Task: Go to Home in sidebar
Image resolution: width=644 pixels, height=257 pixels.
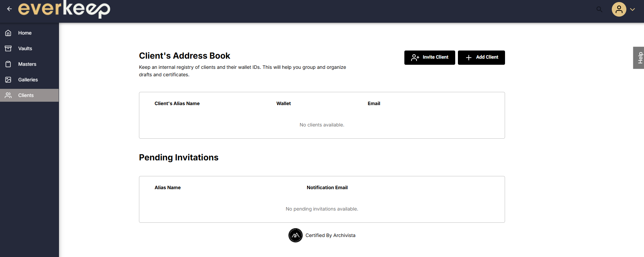Action: [x=29, y=33]
